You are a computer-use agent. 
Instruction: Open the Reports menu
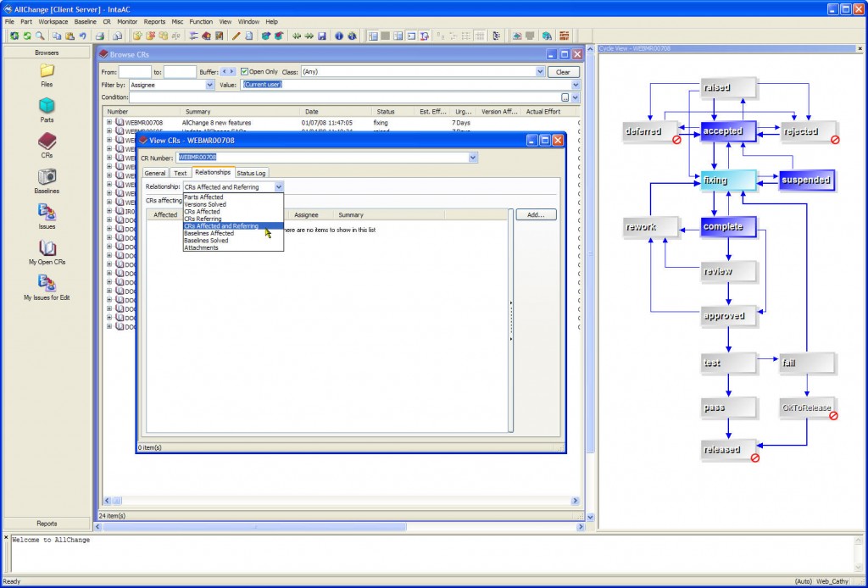154,21
